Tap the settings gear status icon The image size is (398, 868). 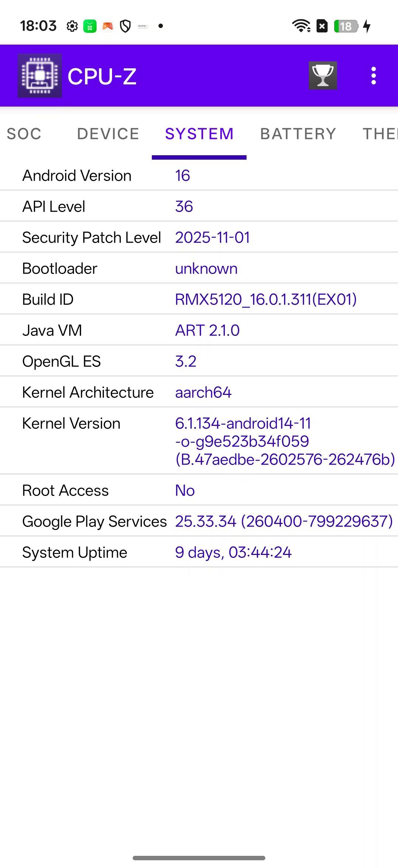(x=72, y=26)
